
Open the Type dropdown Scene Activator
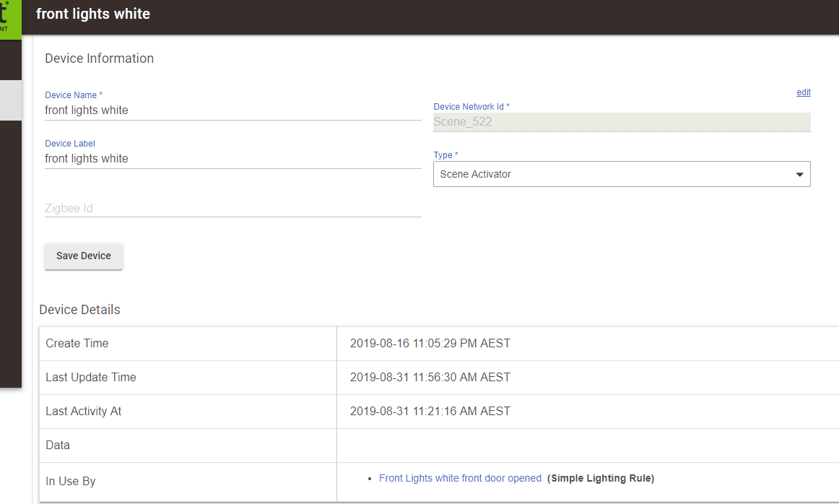click(622, 175)
